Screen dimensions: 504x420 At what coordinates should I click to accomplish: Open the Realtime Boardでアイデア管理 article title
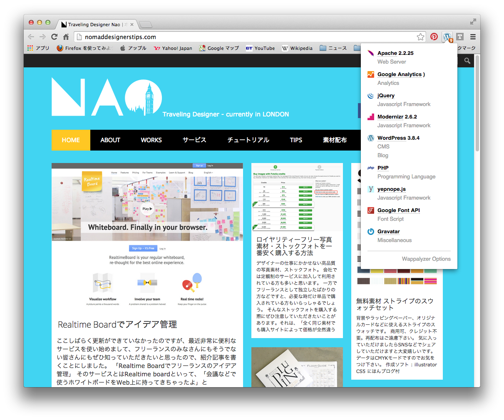(x=117, y=324)
